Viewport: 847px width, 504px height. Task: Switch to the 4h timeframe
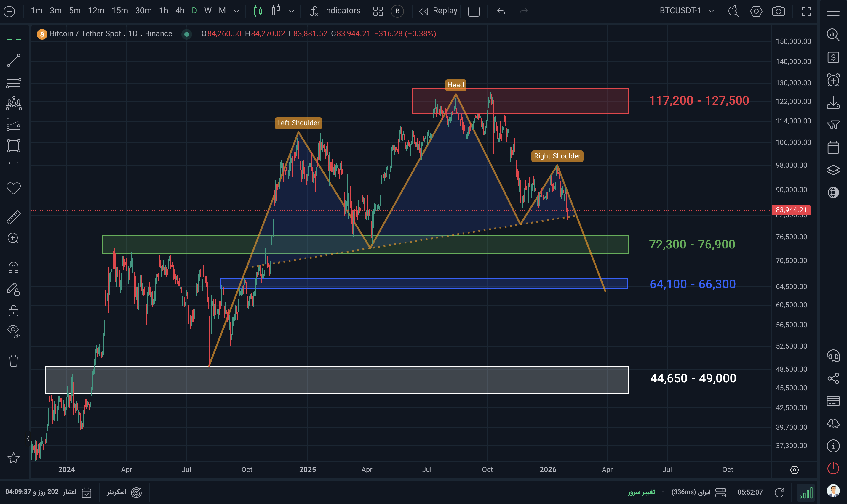tap(180, 11)
